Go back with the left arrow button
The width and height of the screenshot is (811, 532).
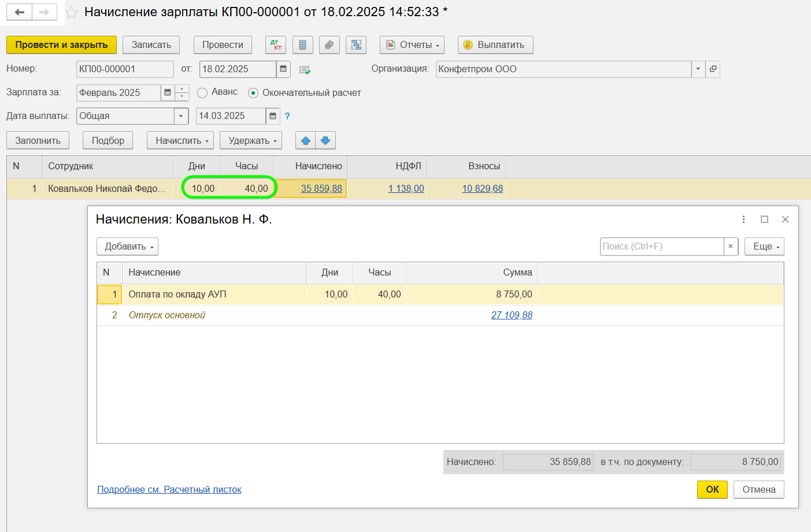click(20, 12)
